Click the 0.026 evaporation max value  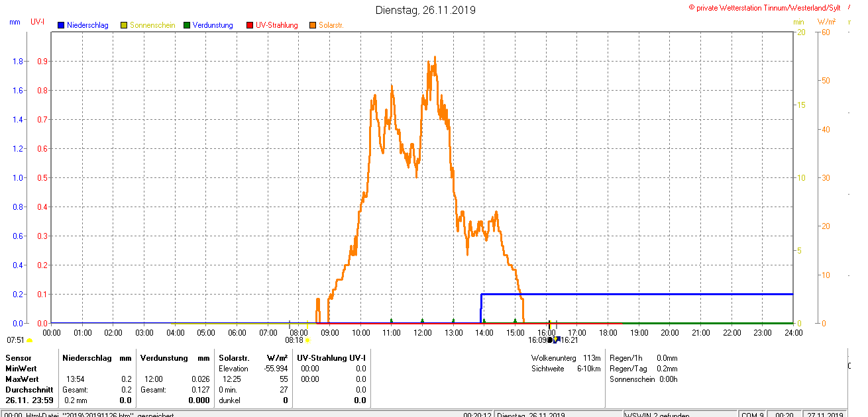pyautogui.click(x=200, y=379)
